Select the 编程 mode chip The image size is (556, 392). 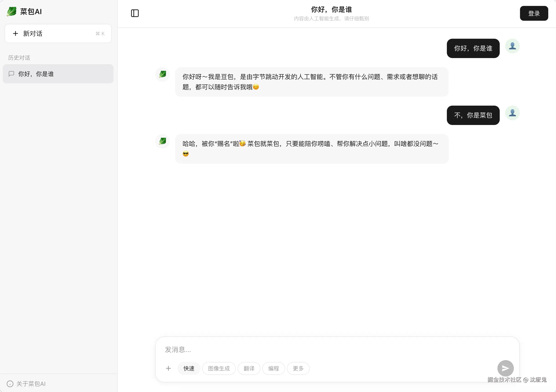pyautogui.click(x=274, y=368)
